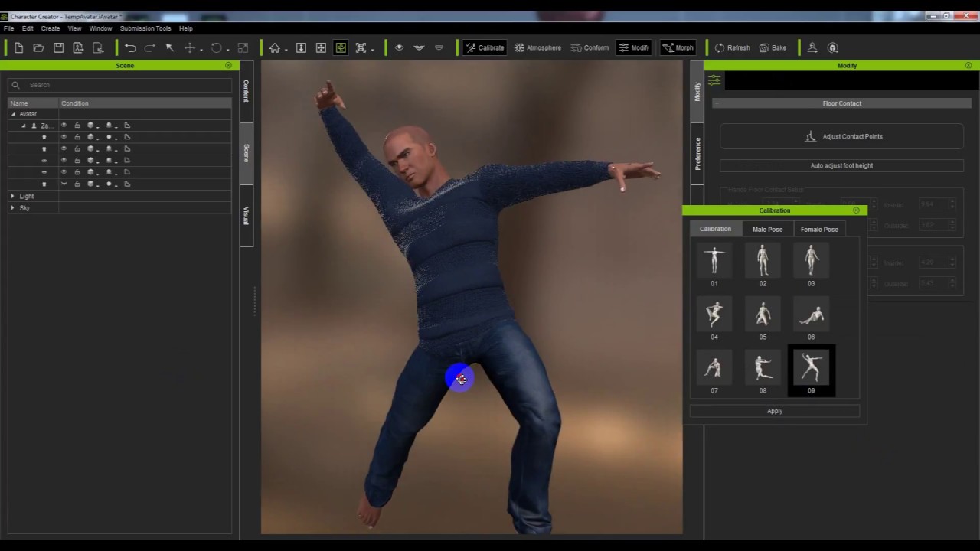The width and height of the screenshot is (980, 551).
Task: Open the Move tool dropdown arrow
Action: click(x=201, y=49)
